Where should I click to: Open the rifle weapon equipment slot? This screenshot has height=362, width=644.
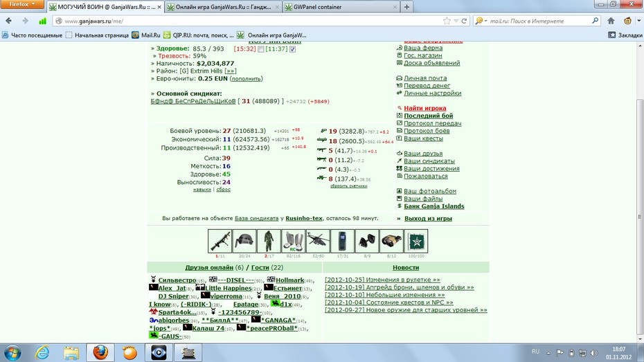coord(220,241)
